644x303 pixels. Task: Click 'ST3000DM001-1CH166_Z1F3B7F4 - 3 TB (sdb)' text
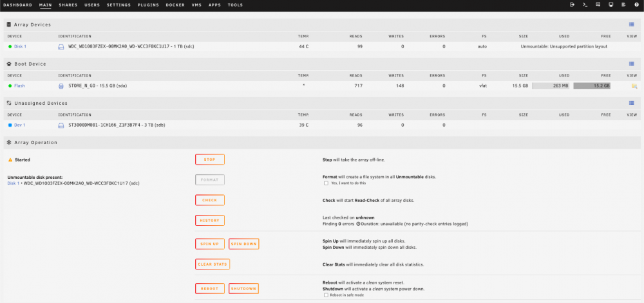pyautogui.click(x=117, y=125)
